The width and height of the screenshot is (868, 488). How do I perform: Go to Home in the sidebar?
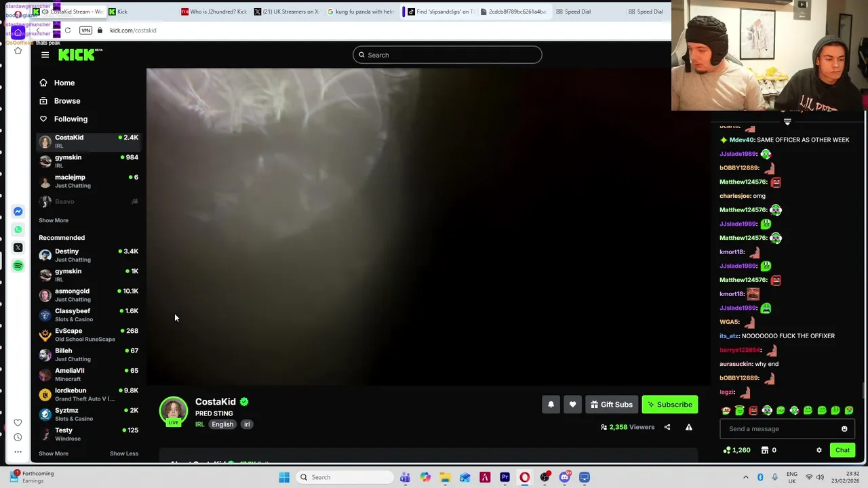click(64, 83)
